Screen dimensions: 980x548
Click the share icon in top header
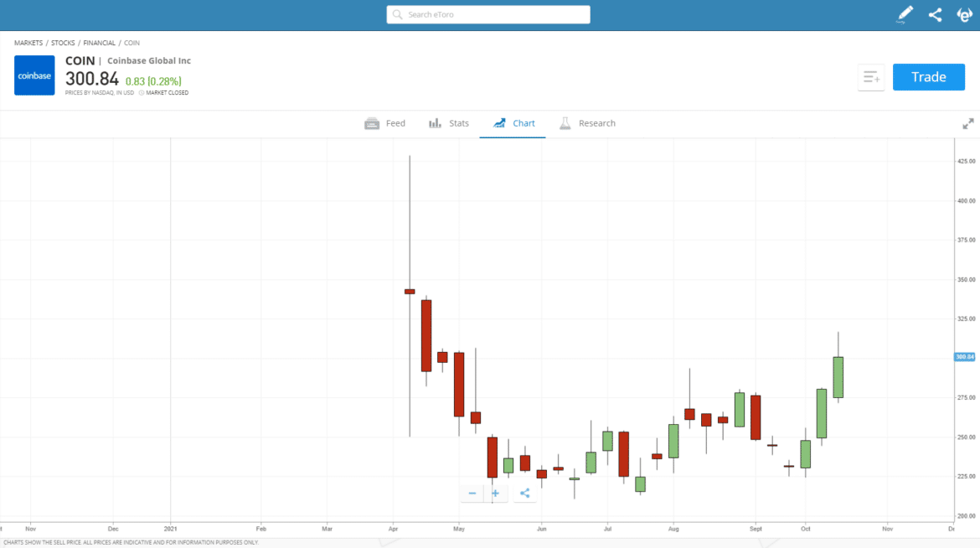(x=935, y=14)
